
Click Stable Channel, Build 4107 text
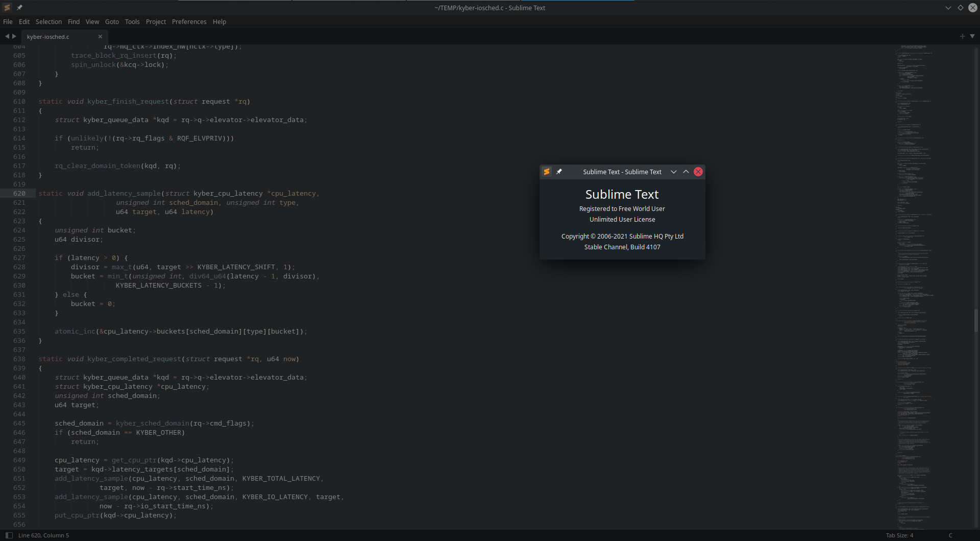pyautogui.click(x=622, y=247)
